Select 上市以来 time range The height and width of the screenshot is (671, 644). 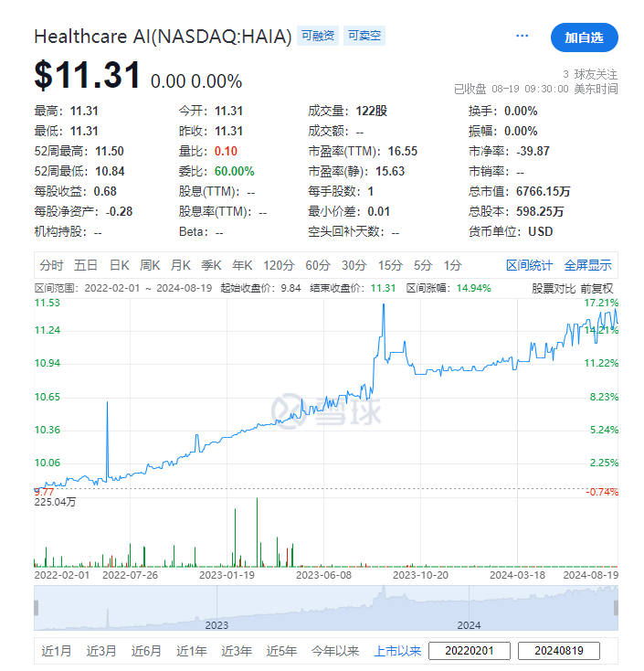tap(397, 651)
